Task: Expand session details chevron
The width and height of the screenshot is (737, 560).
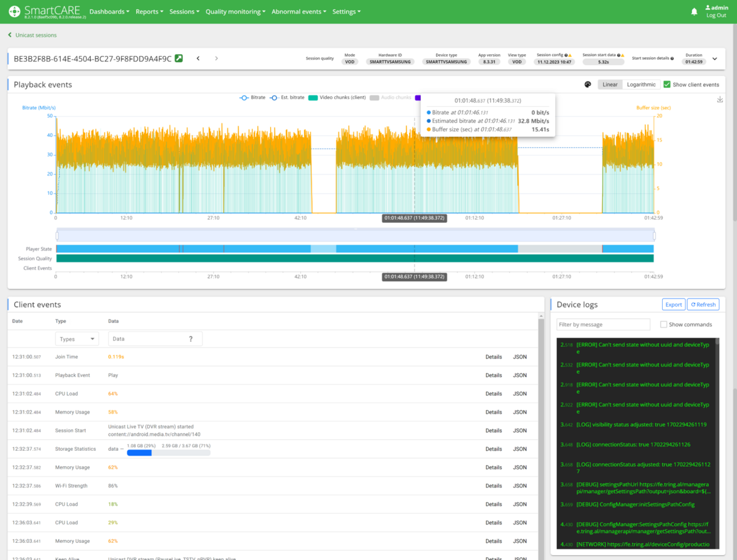Action: tap(715, 59)
